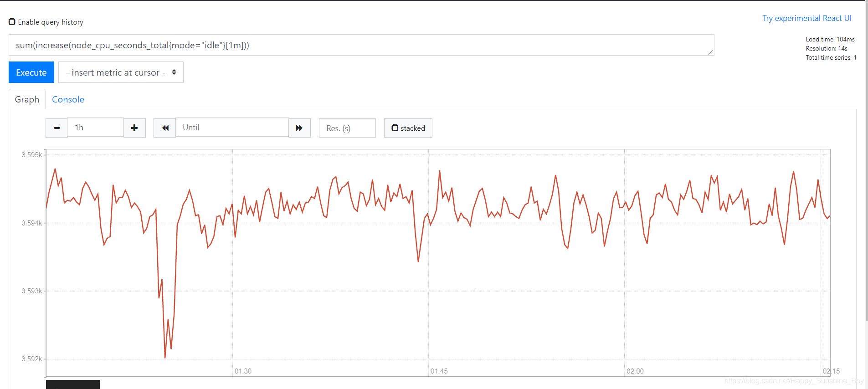Click the Res. (s) resolution field
Viewport: 868px width, 389px height.
click(x=347, y=128)
